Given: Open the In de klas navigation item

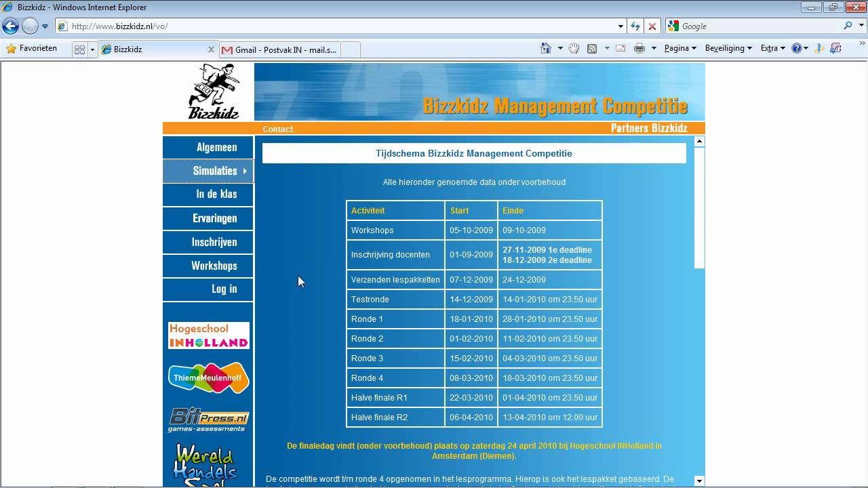Looking at the screenshot, I should click(208, 194).
